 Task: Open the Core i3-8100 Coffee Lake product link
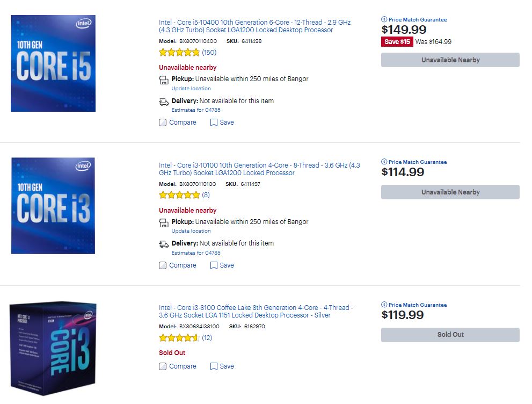[256, 311]
